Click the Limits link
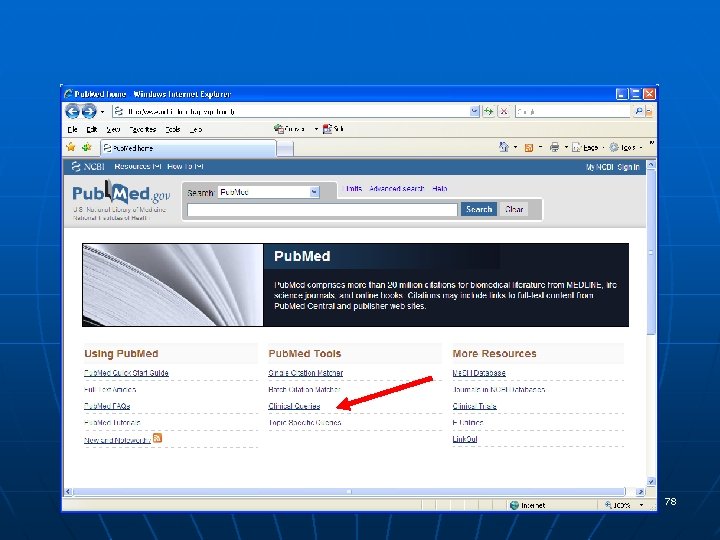This screenshot has height=540, width=720. pos(354,188)
